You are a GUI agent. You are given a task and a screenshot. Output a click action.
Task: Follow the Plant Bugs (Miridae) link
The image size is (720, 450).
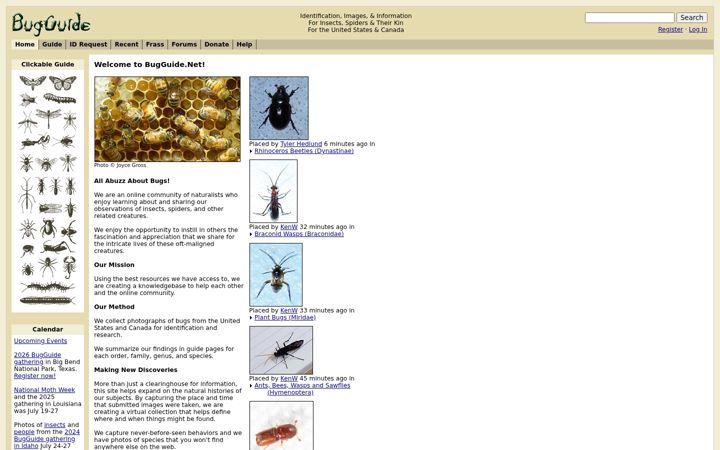pos(285,317)
